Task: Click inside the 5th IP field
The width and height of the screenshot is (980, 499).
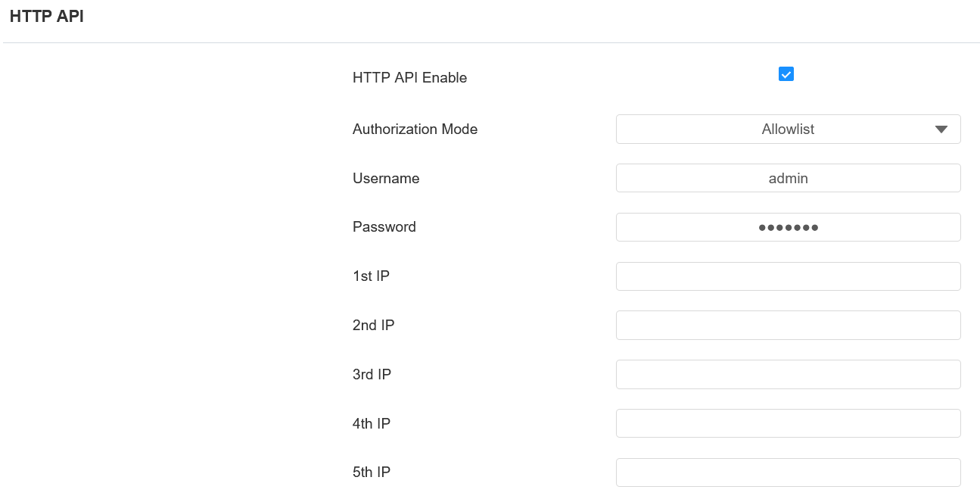Action: tap(788, 472)
